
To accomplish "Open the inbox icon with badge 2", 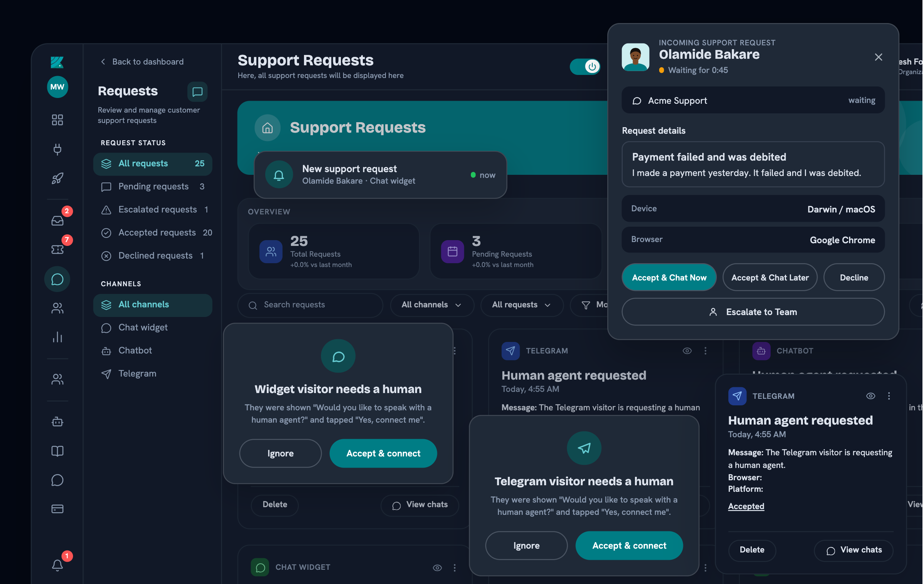I will (57, 221).
